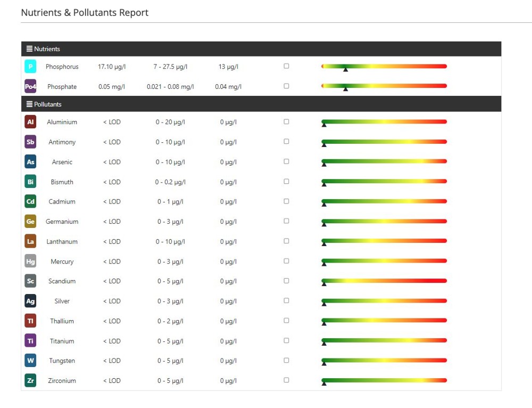The image size is (532, 408).
Task: Check the checkbox next to Mercury
Action: click(286, 261)
